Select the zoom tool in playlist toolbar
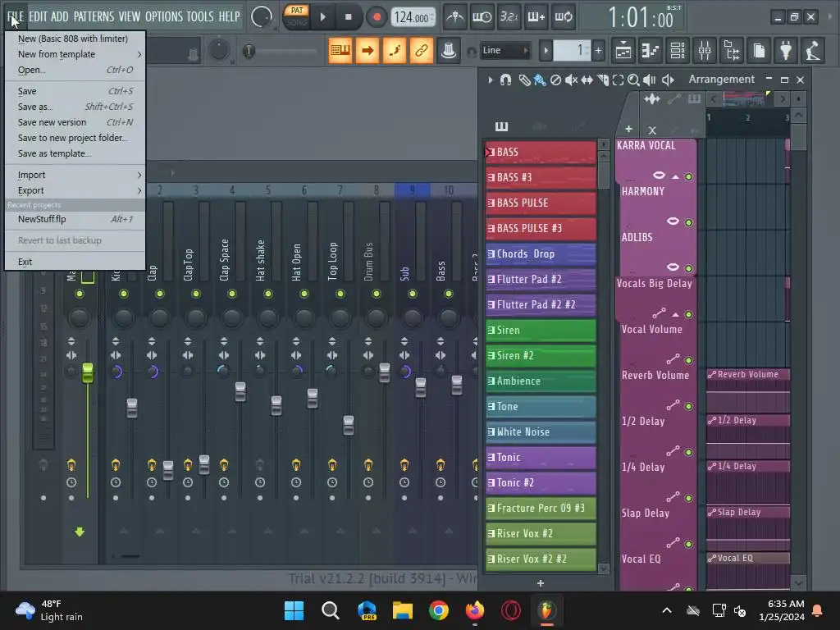 [x=634, y=80]
